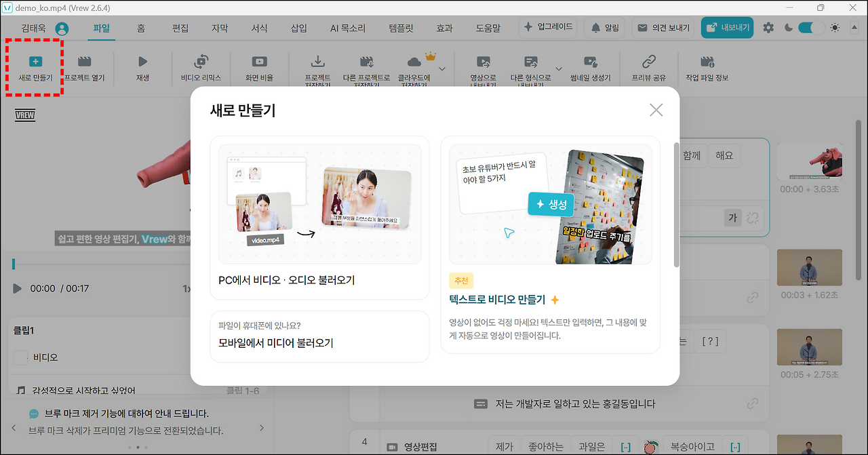Viewport: 868px width, 455px height.
Task: Choose PC에서 비디오·오디오 불러오기 card
Action: (319, 218)
